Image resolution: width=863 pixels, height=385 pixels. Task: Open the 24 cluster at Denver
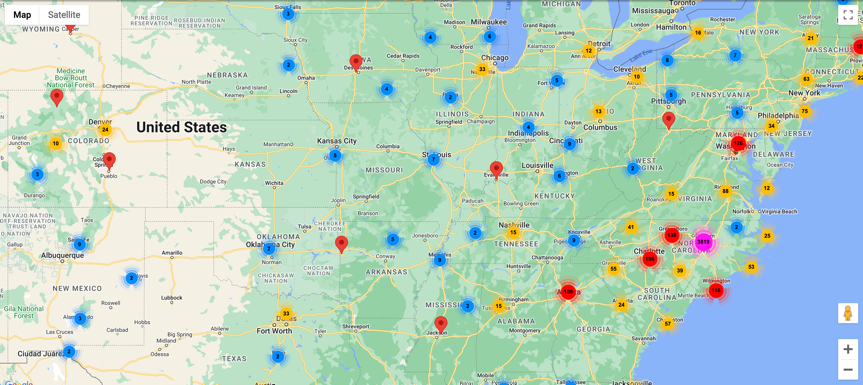click(105, 130)
